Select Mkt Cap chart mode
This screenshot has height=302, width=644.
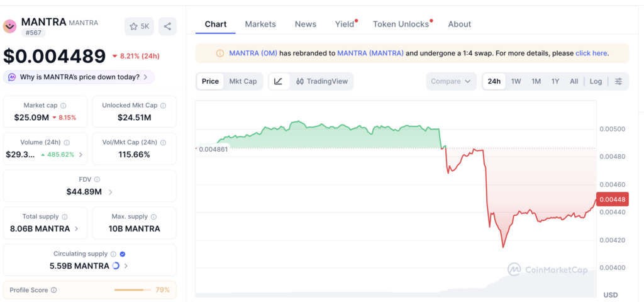[243, 81]
